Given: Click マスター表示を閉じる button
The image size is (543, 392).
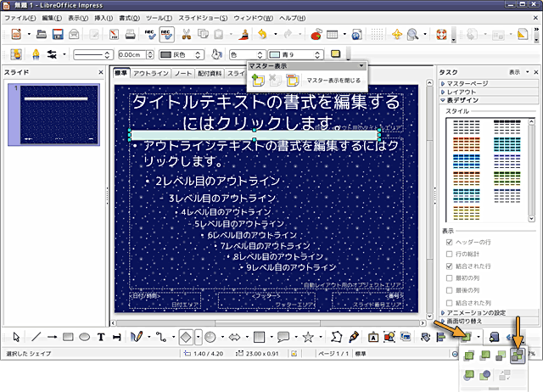Looking at the screenshot, I should (x=333, y=80).
